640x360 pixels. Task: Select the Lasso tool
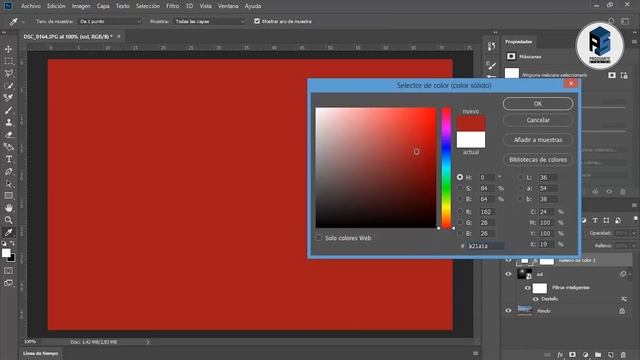pyautogui.click(x=8, y=73)
